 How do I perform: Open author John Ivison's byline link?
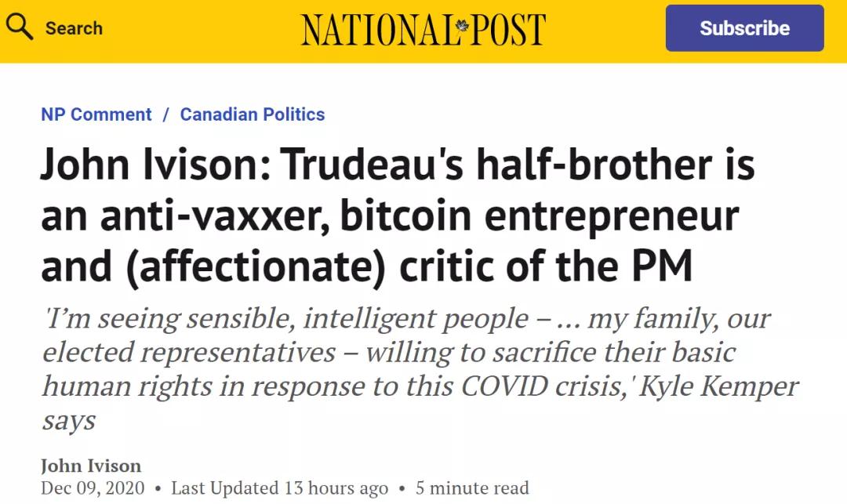91,466
